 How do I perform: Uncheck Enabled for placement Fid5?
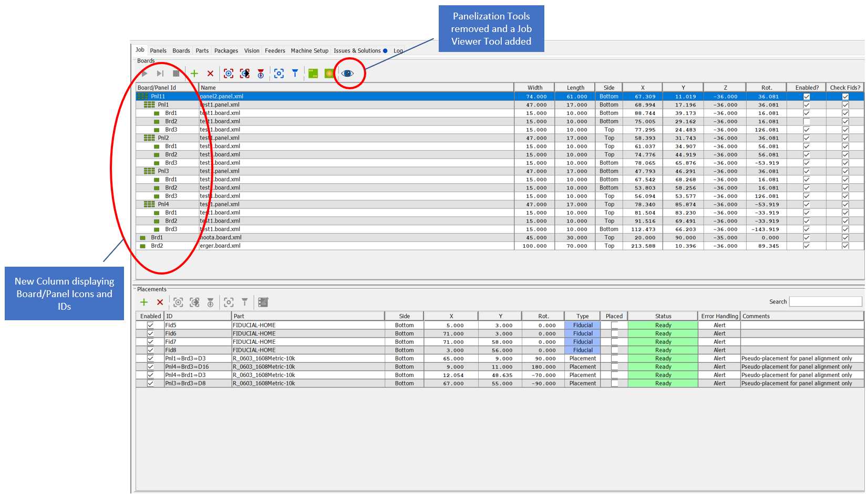pyautogui.click(x=150, y=325)
